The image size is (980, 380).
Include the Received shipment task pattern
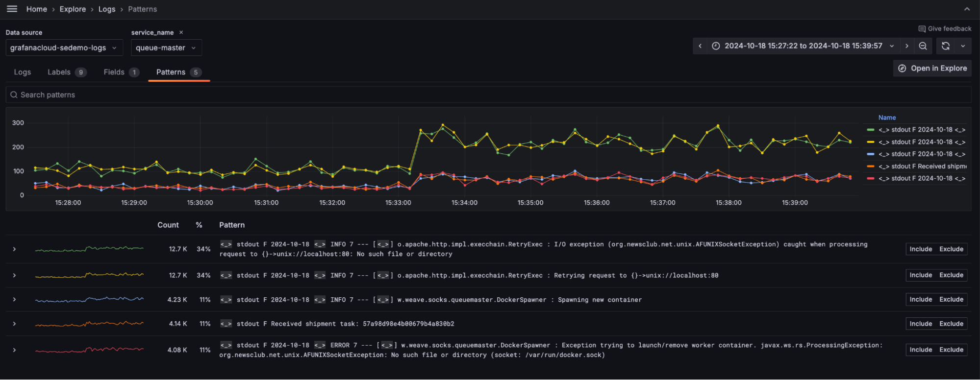click(921, 324)
